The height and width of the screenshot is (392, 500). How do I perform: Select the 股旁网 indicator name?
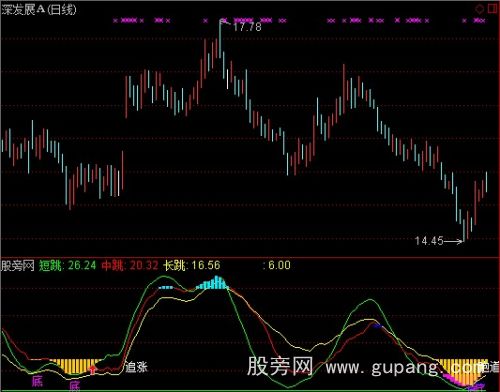pos(18,266)
